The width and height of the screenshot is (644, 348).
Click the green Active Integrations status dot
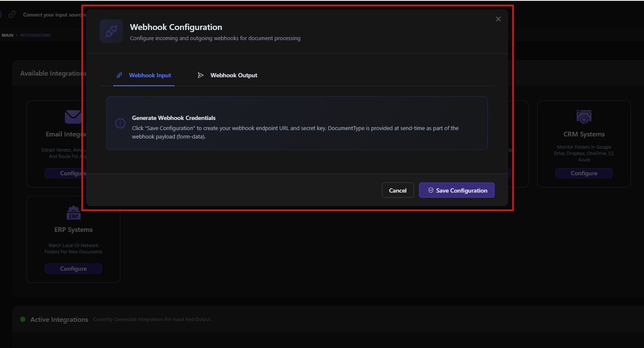click(23, 319)
